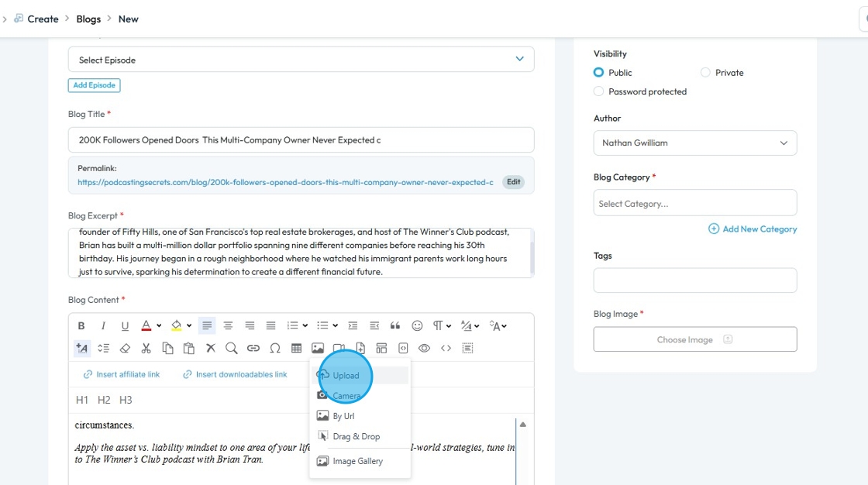The height and width of the screenshot is (485, 868).
Task: Select Private visibility
Action: click(x=705, y=73)
